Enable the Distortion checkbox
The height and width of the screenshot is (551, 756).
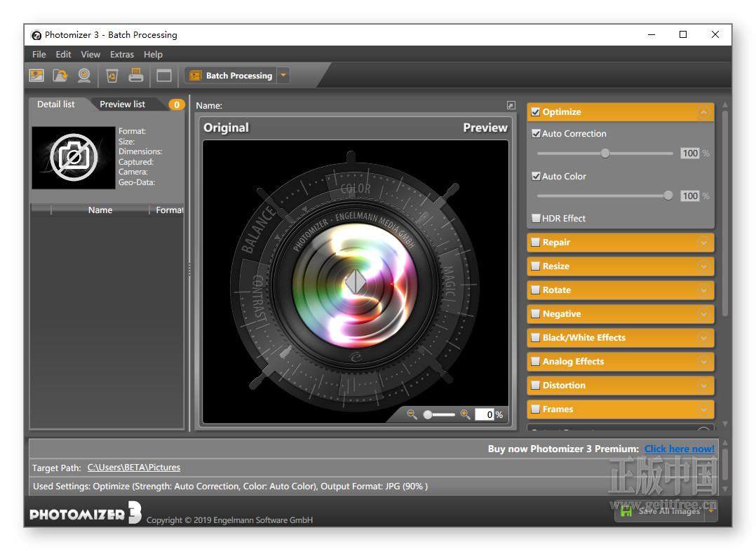(x=535, y=385)
